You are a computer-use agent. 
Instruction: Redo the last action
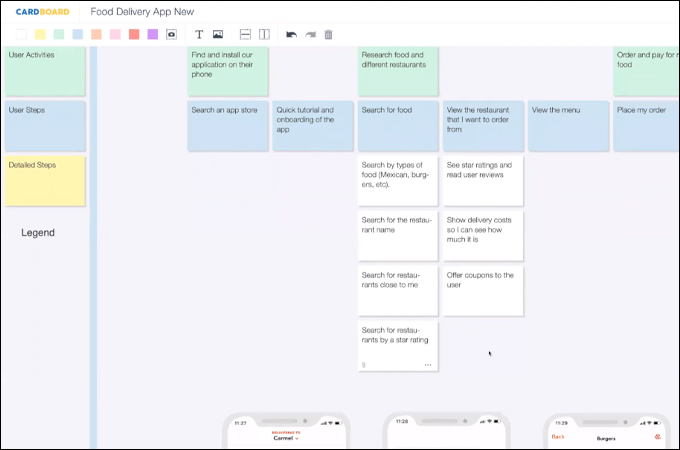coord(310,34)
